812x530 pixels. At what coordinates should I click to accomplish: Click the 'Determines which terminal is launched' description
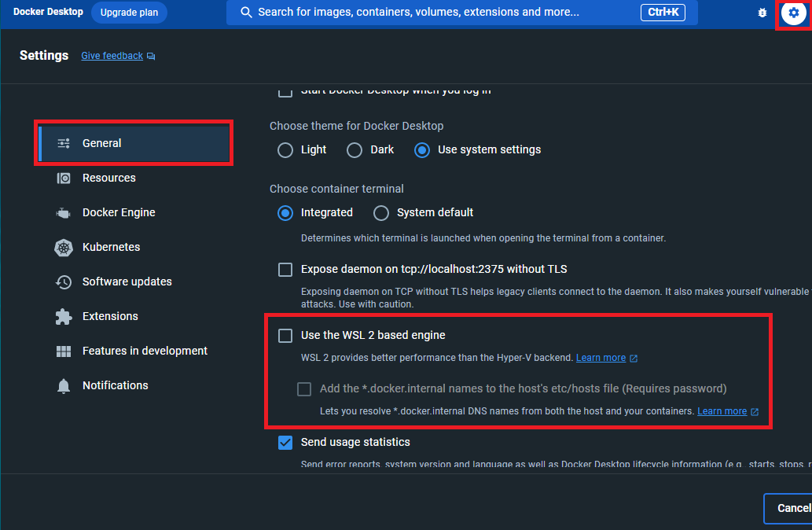pyautogui.click(x=483, y=238)
